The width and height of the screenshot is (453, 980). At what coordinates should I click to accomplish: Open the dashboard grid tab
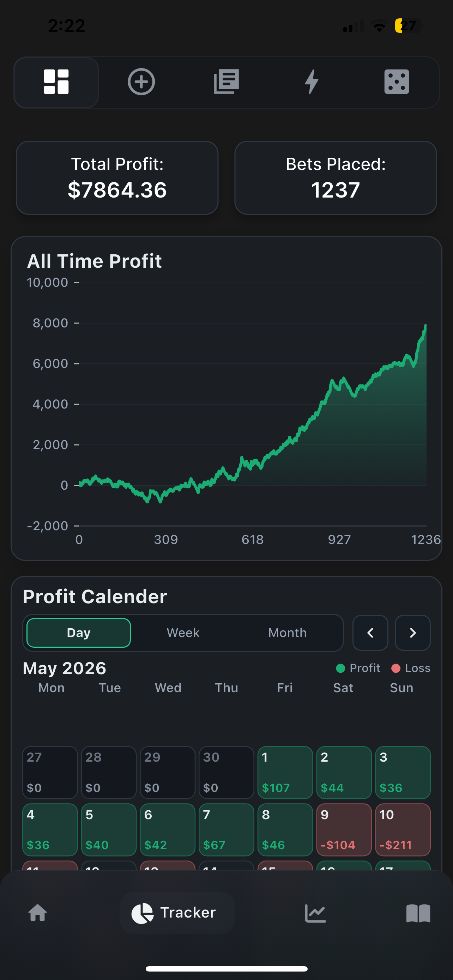[x=56, y=82]
